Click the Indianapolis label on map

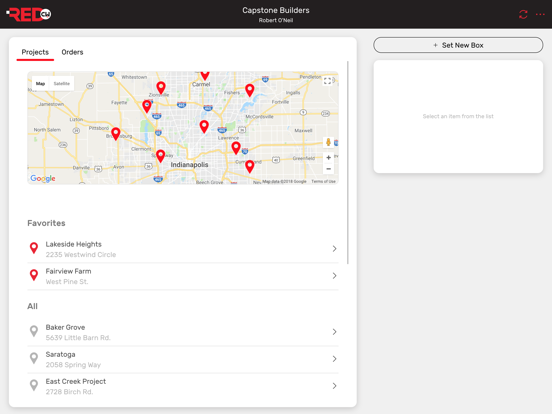(x=189, y=165)
